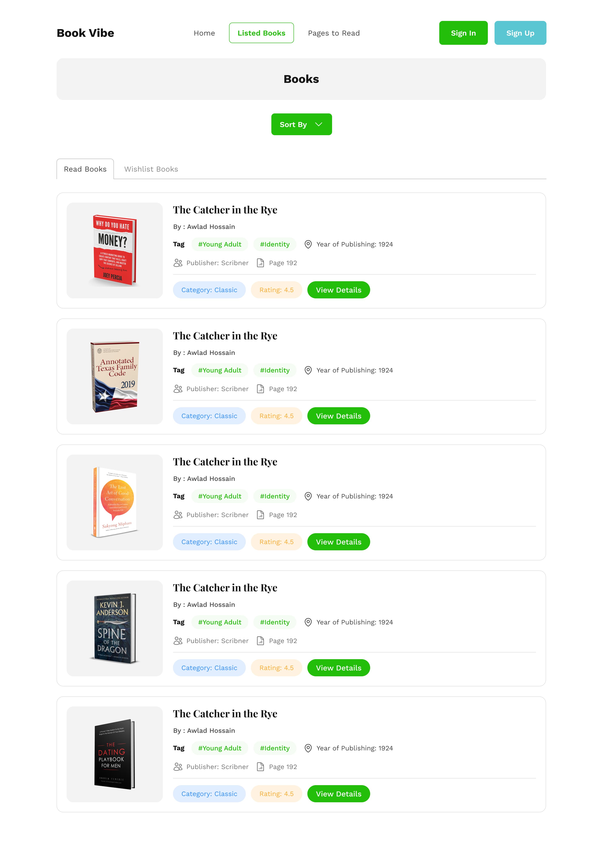Click the publisher people icon in second book card

pos(178,389)
